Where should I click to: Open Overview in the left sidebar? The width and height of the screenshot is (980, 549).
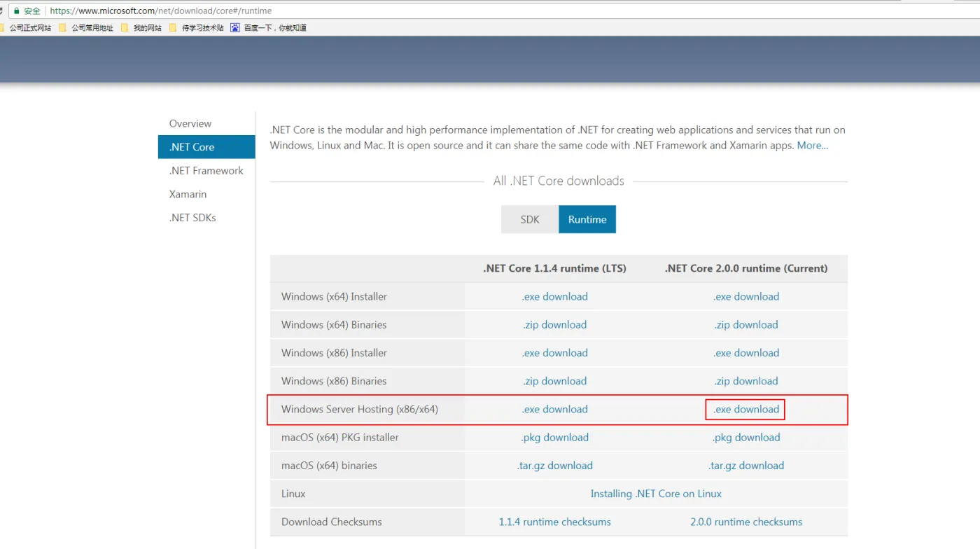(190, 123)
